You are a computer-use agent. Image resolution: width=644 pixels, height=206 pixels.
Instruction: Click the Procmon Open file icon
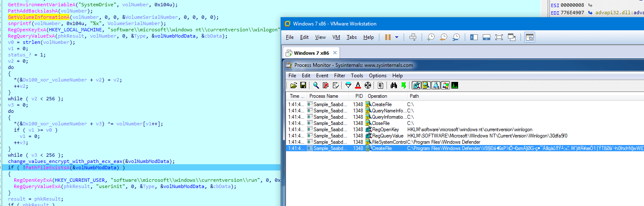[x=294, y=85]
